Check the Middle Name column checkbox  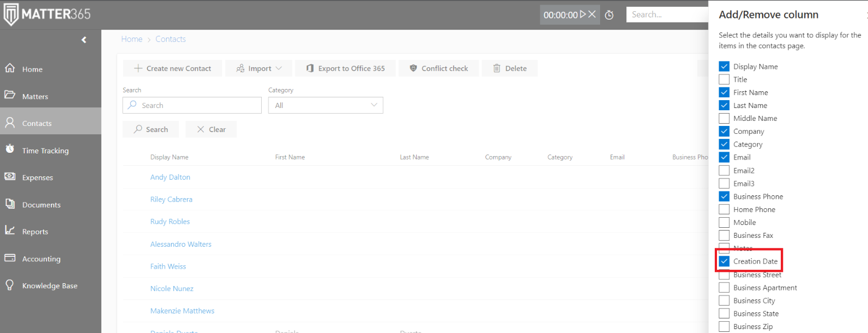[724, 118]
